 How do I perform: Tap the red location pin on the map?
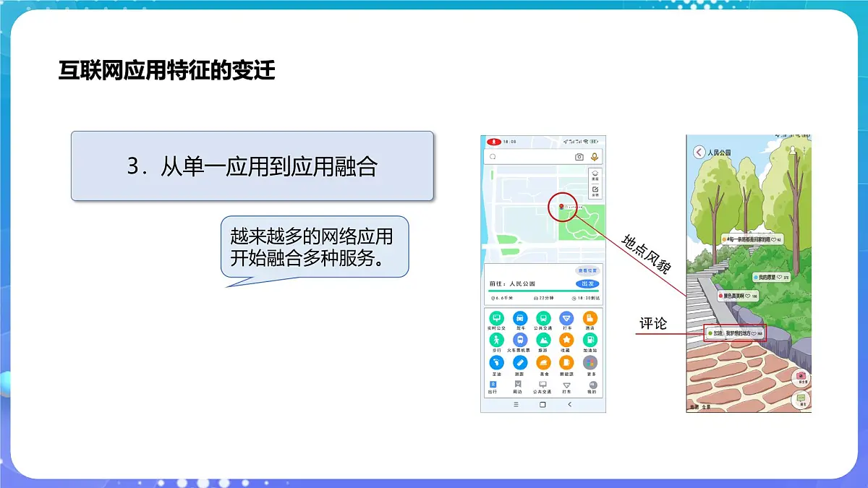[x=562, y=206]
